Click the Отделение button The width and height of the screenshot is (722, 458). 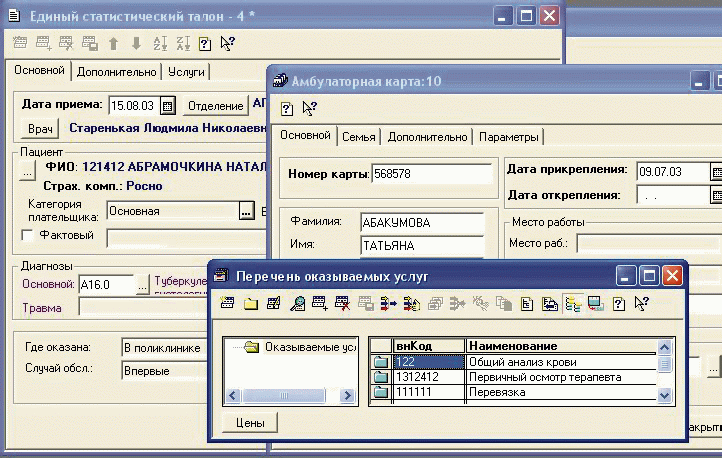pos(215,106)
